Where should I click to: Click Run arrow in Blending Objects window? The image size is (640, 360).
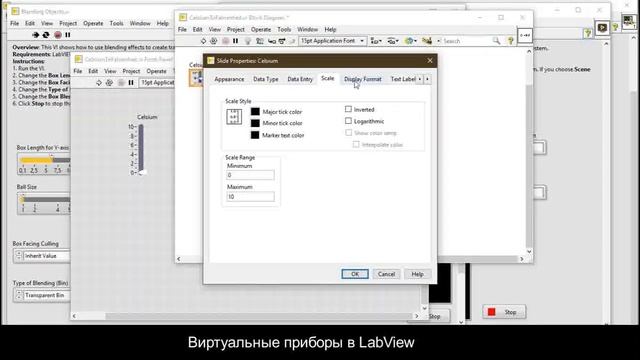pos(36,35)
